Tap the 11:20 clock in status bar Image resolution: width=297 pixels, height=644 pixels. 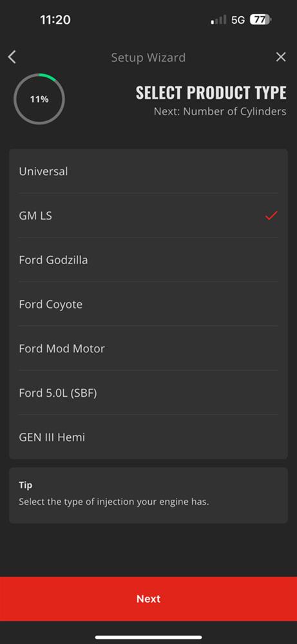click(55, 20)
